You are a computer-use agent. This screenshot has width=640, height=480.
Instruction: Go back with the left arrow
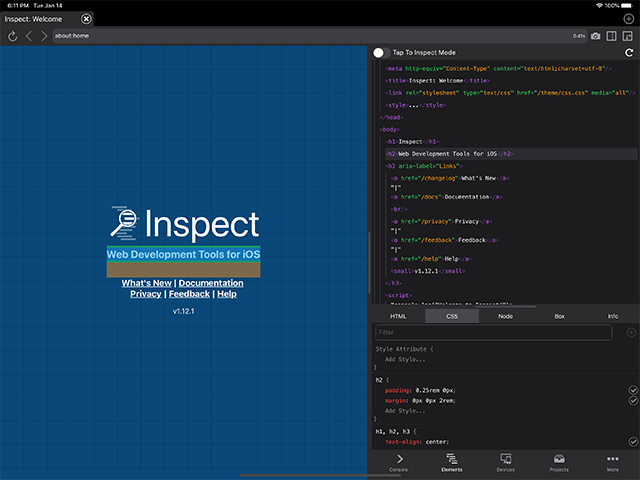[29, 36]
